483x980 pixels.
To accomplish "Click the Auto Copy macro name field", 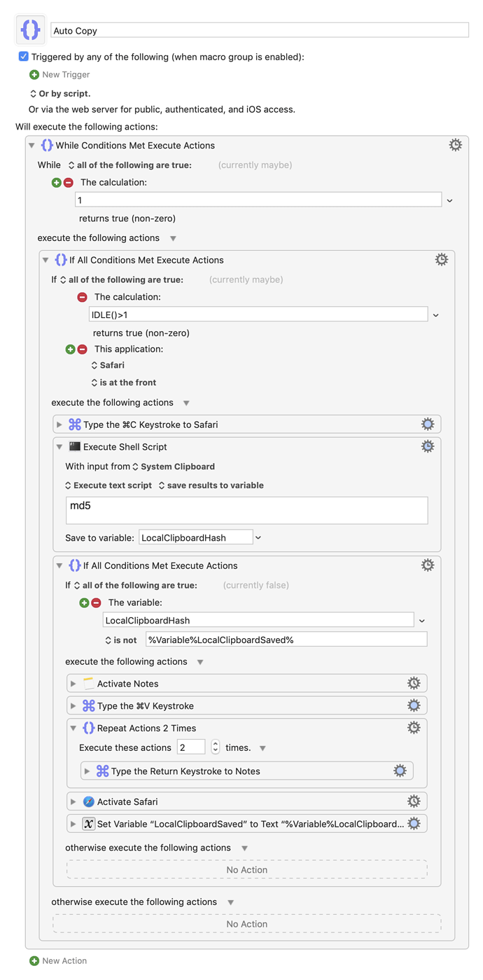I will click(260, 31).
